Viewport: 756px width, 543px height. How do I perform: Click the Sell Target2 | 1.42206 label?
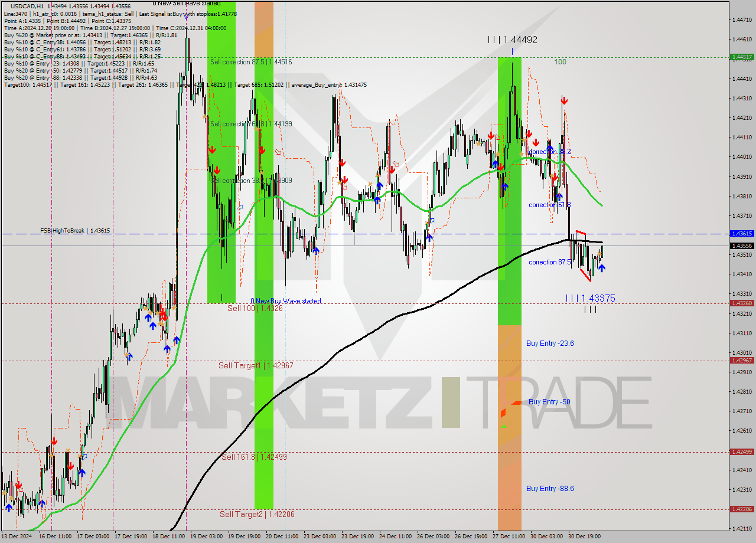click(x=257, y=515)
